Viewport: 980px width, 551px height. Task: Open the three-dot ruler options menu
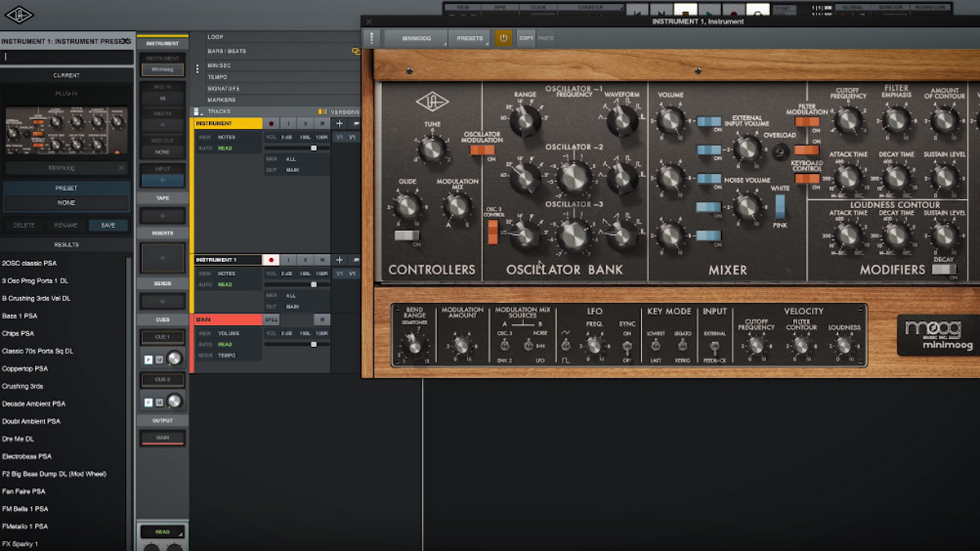coord(197,69)
